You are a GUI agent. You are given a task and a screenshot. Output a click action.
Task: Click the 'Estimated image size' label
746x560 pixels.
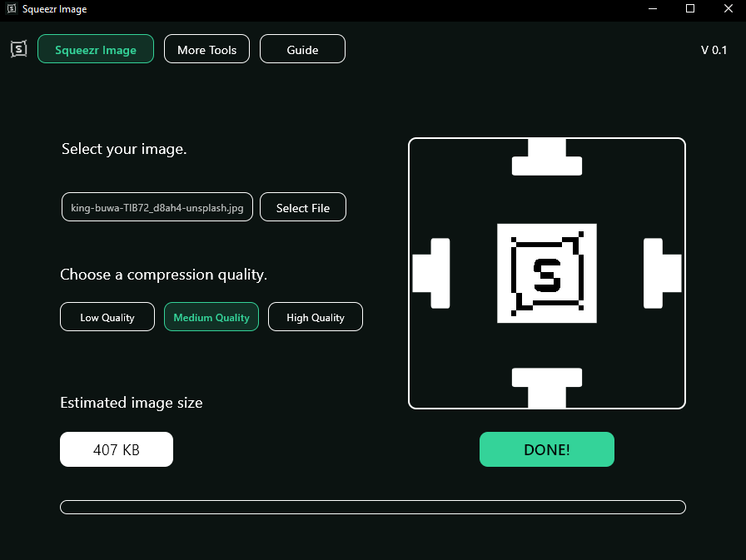click(x=132, y=403)
